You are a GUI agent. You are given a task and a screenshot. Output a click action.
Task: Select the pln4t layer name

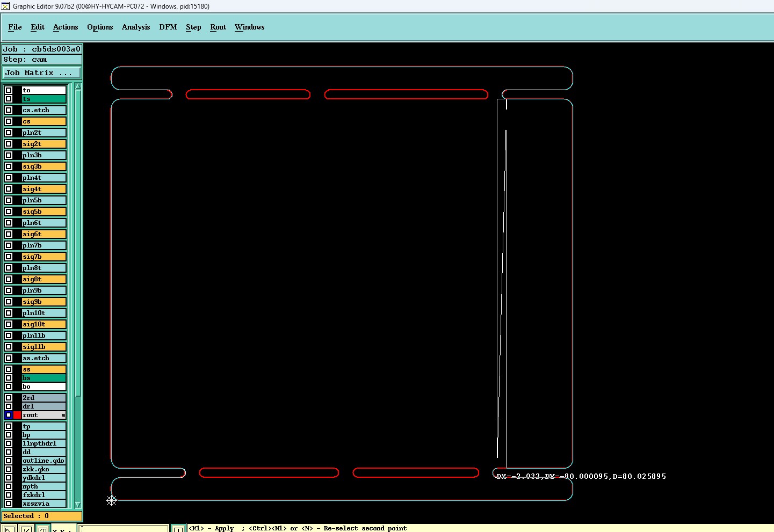coord(44,178)
